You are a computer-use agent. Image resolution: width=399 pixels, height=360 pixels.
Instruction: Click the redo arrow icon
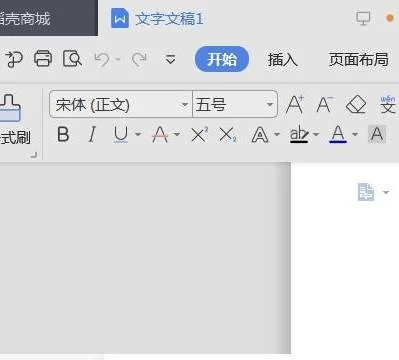point(139,60)
